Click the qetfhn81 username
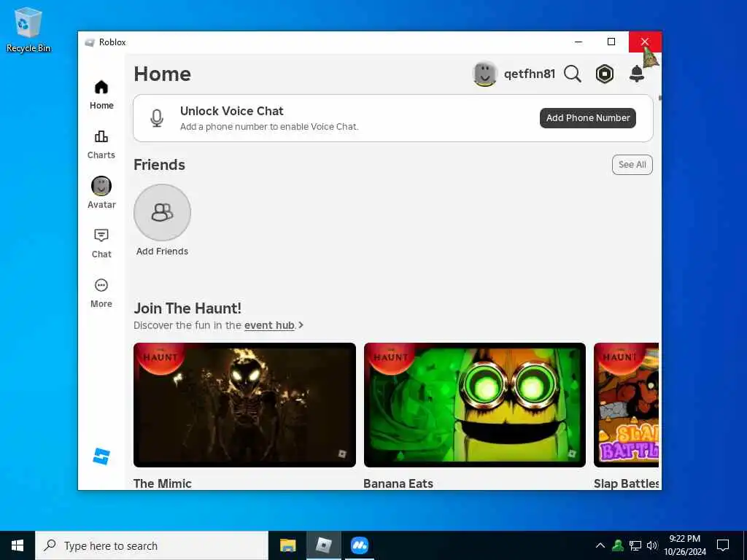This screenshot has height=560, width=747. [x=530, y=74]
